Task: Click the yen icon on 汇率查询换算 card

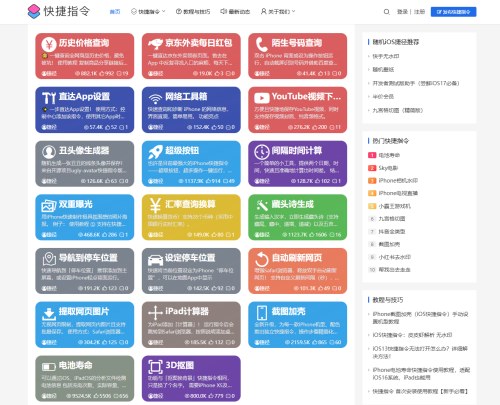Action: tap(155, 206)
